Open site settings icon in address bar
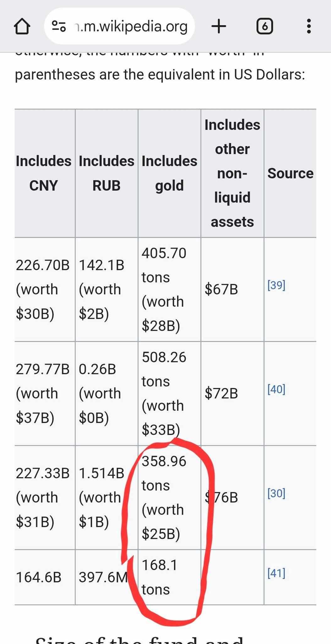Image resolution: width=331 pixels, height=644 pixels. [59, 26]
